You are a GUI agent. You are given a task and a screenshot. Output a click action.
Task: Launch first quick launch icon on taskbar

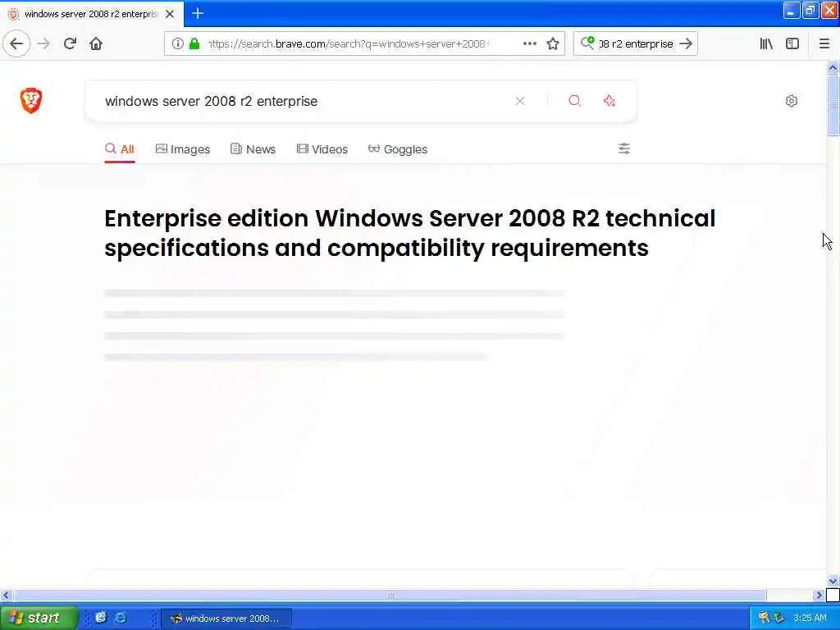pyautogui.click(x=101, y=618)
